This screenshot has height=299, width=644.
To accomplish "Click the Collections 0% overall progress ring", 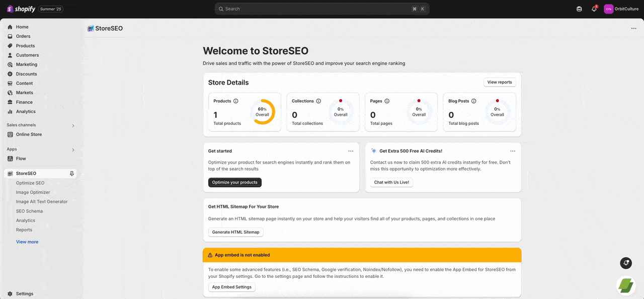I will click(341, 112).
